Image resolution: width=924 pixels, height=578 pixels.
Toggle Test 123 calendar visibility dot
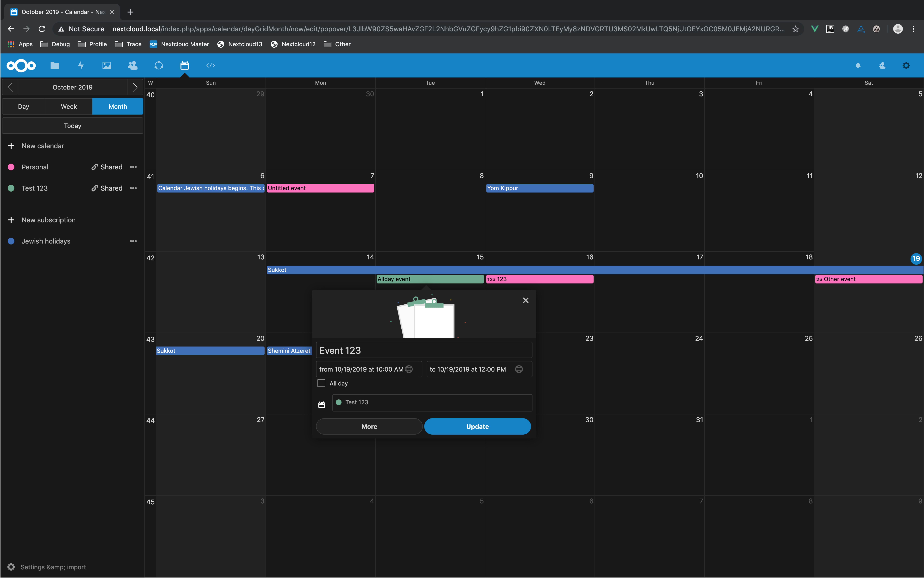coord(11,188)
